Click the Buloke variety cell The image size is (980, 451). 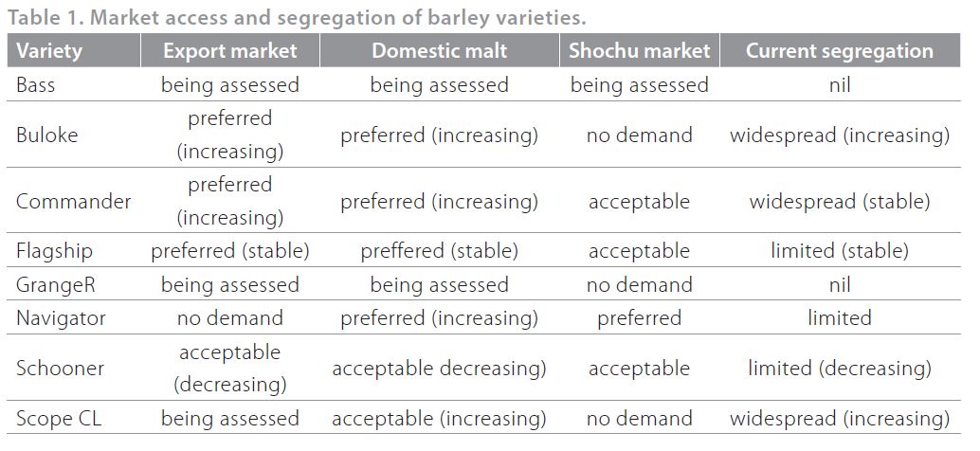[47, 135]
